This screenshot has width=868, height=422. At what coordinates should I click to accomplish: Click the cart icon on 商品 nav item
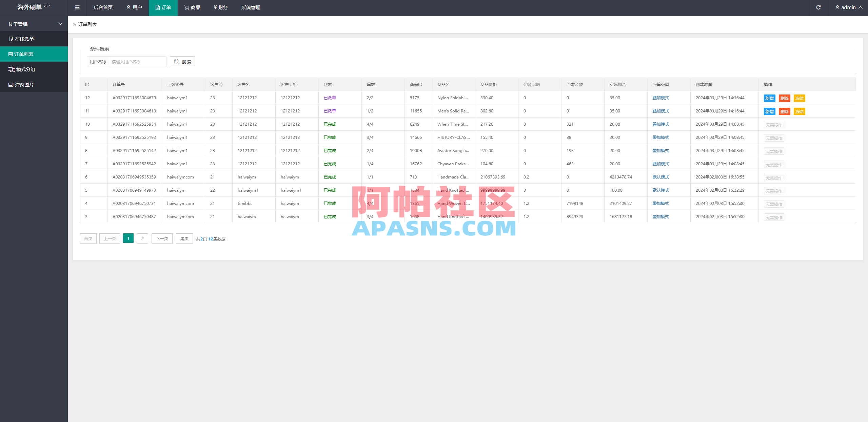pyautogui.click(x=185, y=7)
